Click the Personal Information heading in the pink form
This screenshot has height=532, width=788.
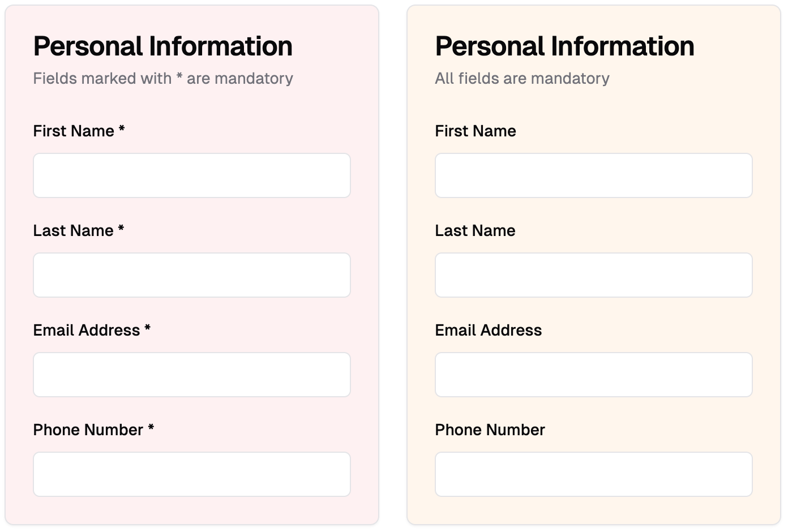coord(162,46)
